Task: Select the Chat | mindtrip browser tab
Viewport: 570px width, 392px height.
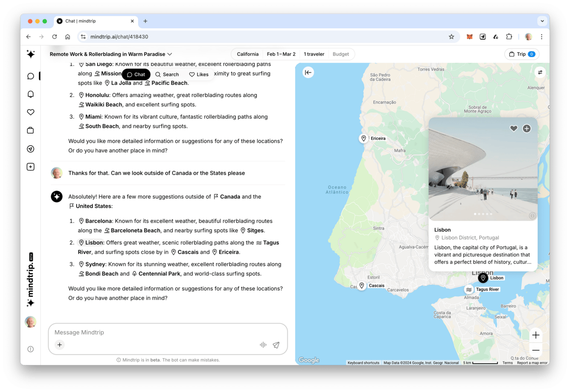Action: tap(96, 21)
